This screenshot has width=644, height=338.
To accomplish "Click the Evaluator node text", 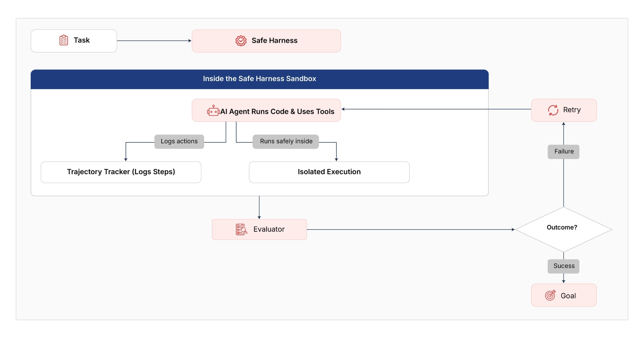I will tap(269, 229).
